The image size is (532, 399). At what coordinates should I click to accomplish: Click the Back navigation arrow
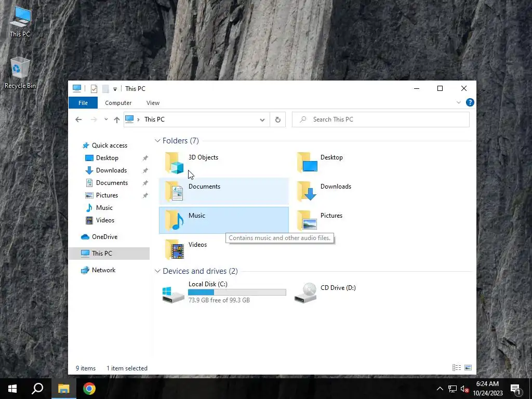tap(78, 119)
